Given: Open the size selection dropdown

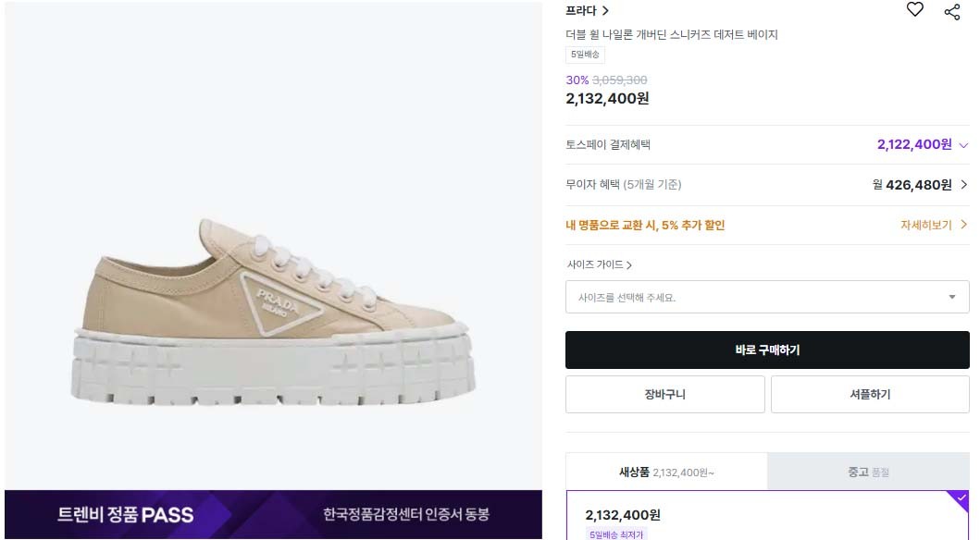Looking at the screenshot, I should point(767,297).
